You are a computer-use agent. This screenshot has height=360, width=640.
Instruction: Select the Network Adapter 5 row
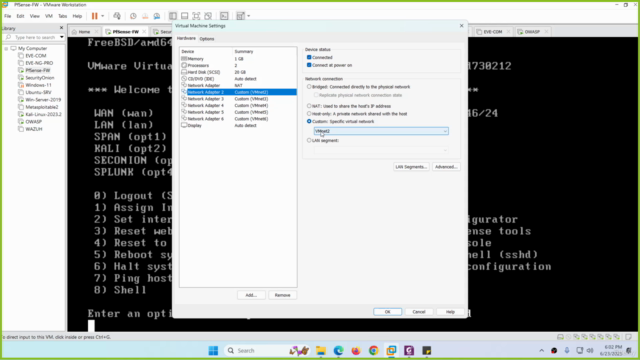pos(238,112)
